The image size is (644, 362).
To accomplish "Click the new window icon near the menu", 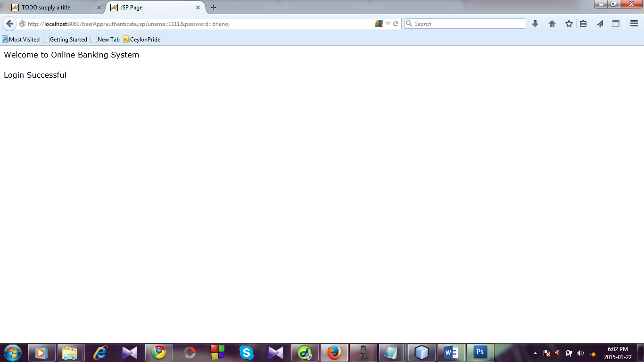I will pos(615,23).
